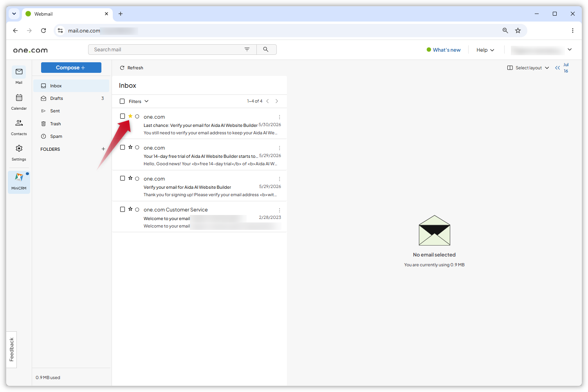Expand the Help menu

click(485, 50)
